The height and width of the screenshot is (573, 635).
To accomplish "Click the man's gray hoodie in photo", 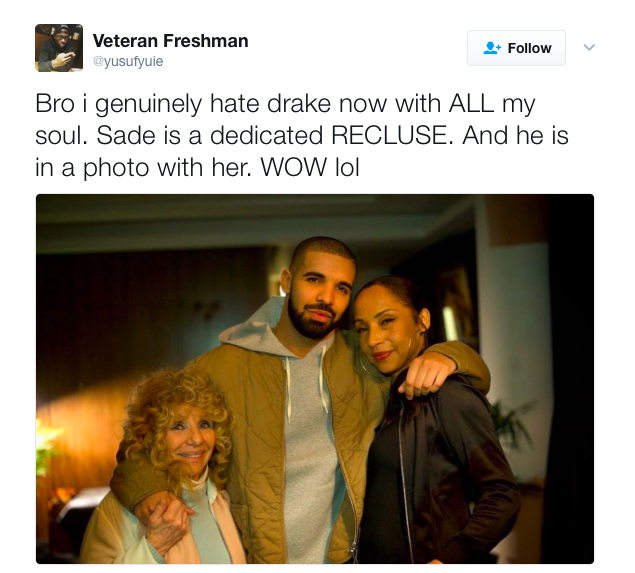I will (x=308, y=425).
